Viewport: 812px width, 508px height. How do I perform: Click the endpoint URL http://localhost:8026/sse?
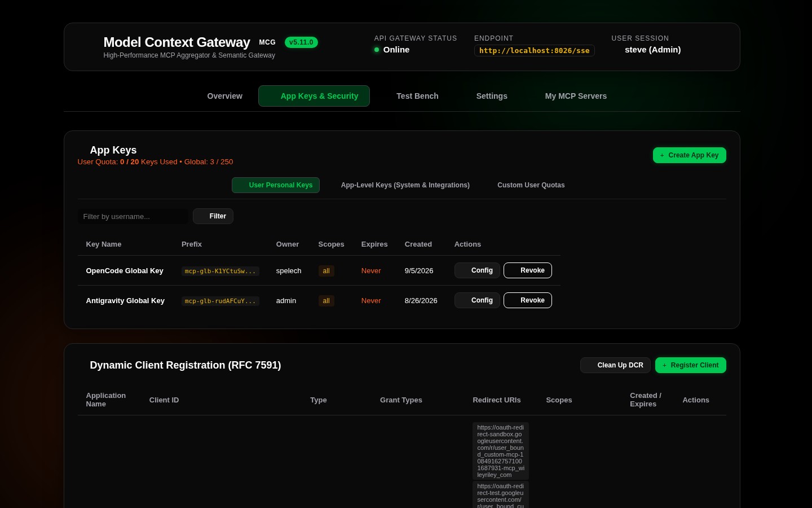tap(535, 51)
